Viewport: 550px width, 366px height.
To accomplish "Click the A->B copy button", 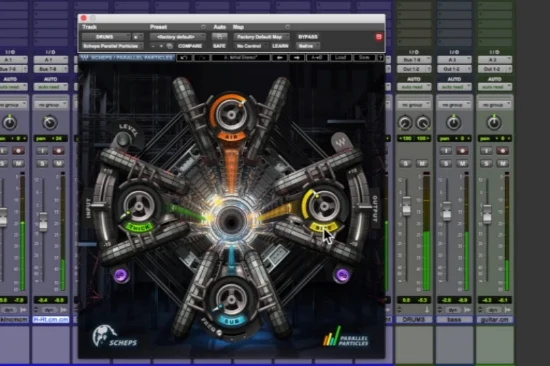I will pos(316,58).
